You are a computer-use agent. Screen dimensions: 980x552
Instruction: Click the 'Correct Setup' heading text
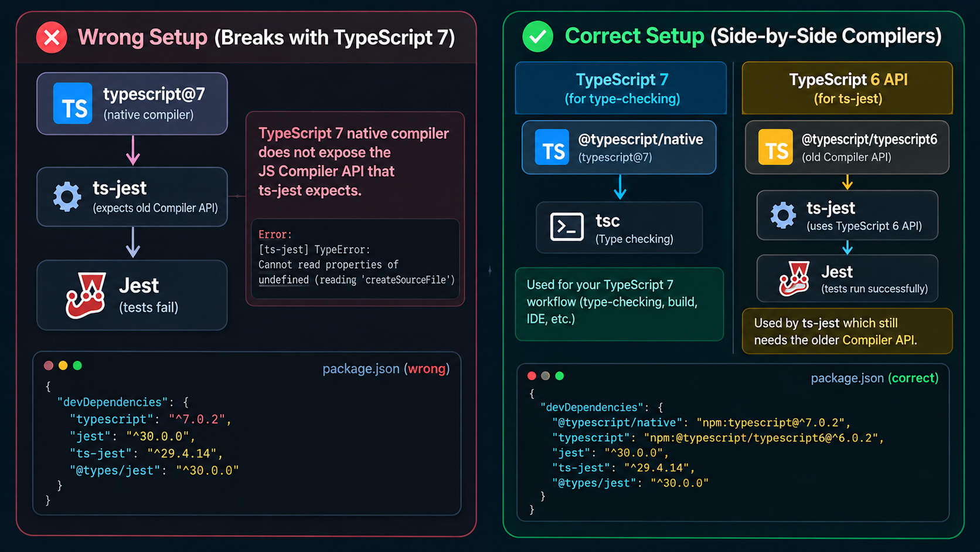tap(634, 36)
